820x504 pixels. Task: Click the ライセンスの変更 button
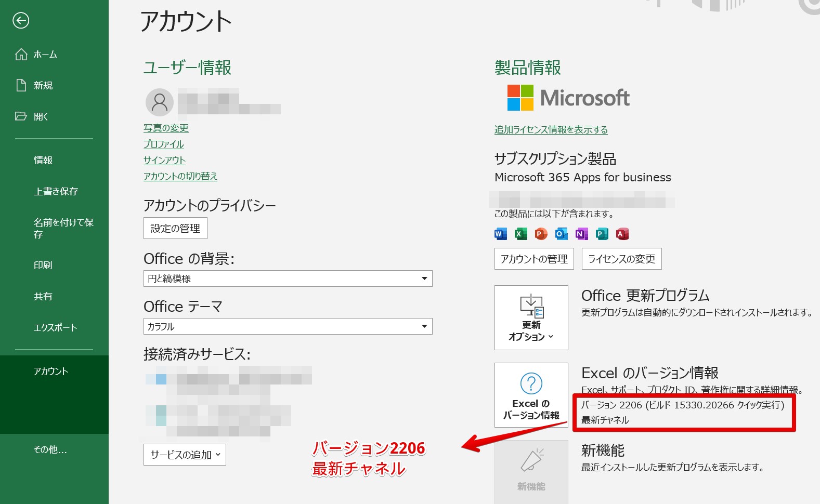[621, 259]
